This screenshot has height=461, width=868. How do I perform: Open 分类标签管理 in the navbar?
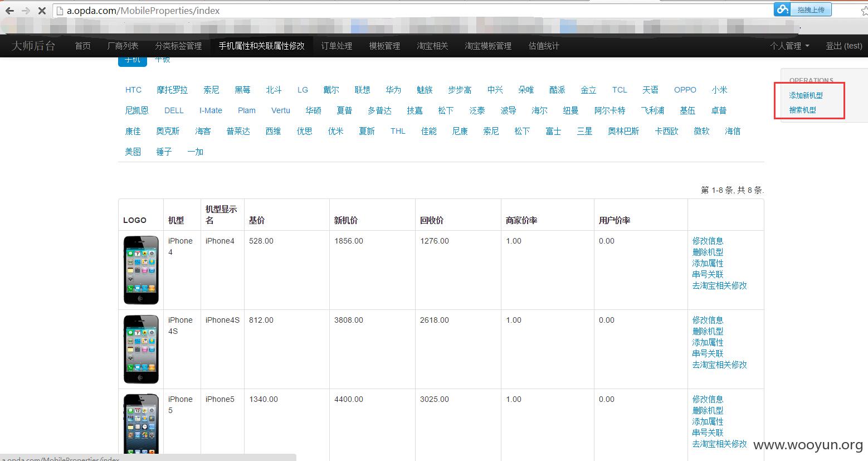pos(178,46)
